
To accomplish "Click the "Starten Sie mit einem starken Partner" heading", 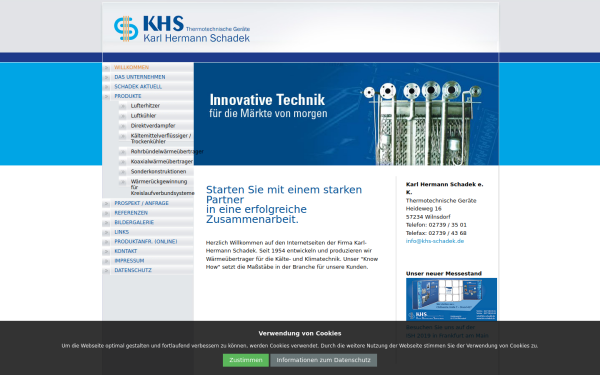I will click(284, 204).
